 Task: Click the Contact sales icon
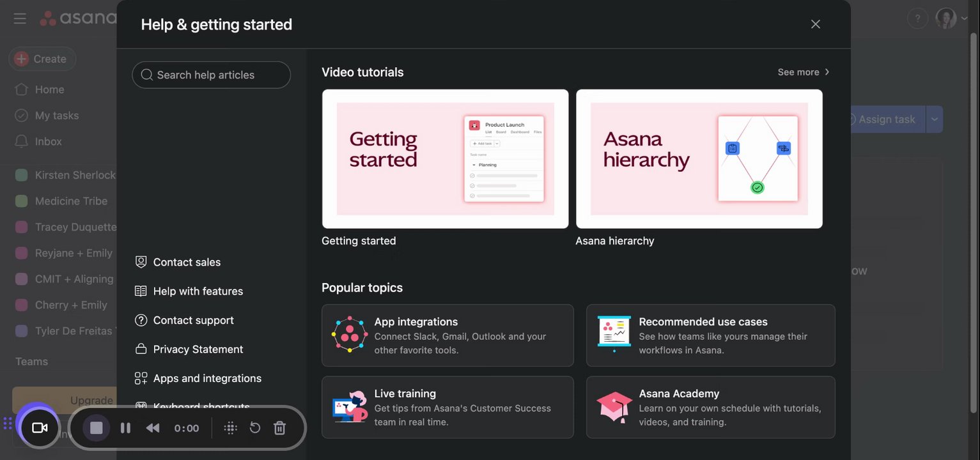[141, 262]
